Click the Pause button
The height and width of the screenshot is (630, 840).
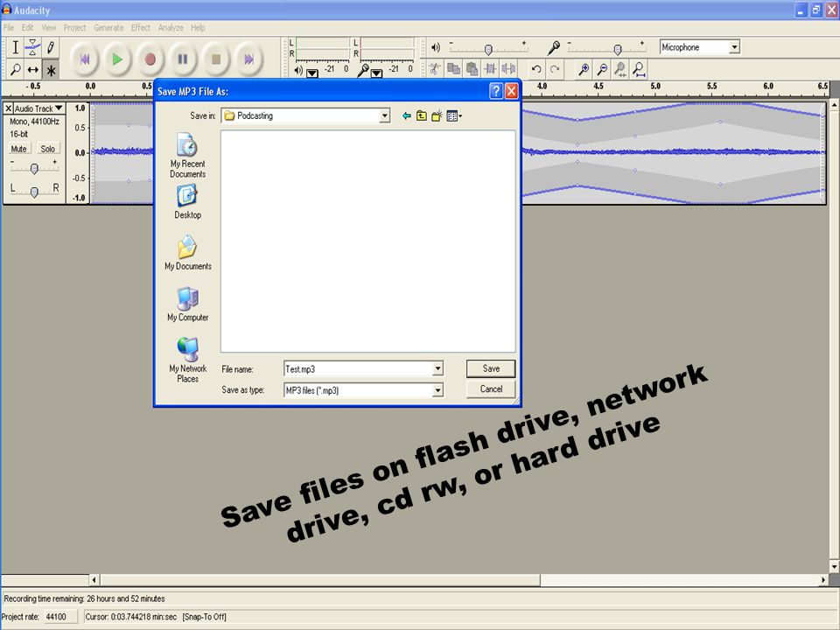pos(183,59)
